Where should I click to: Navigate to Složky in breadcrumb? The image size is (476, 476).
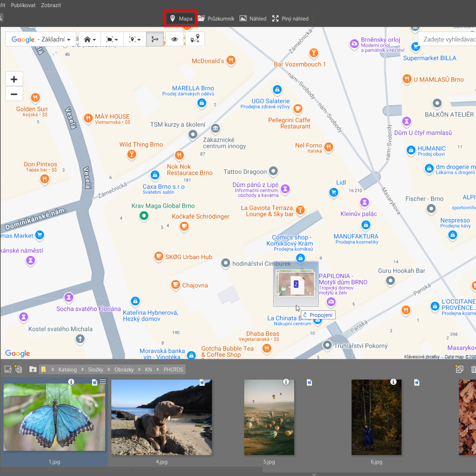[x=96, y=369]
